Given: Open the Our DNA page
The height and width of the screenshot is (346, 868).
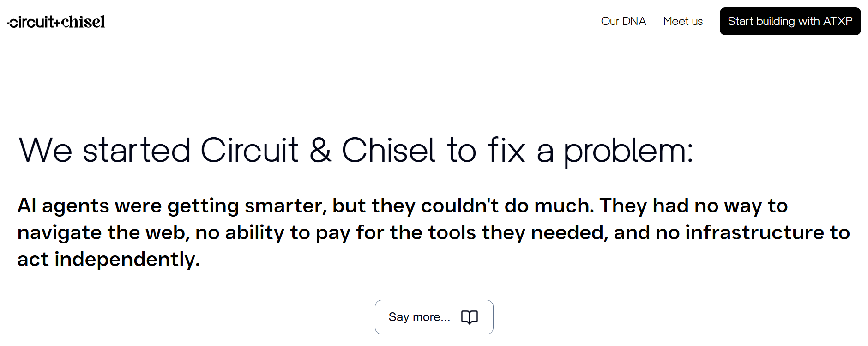Looking at the screenshot, I should (x=623, y=21).
